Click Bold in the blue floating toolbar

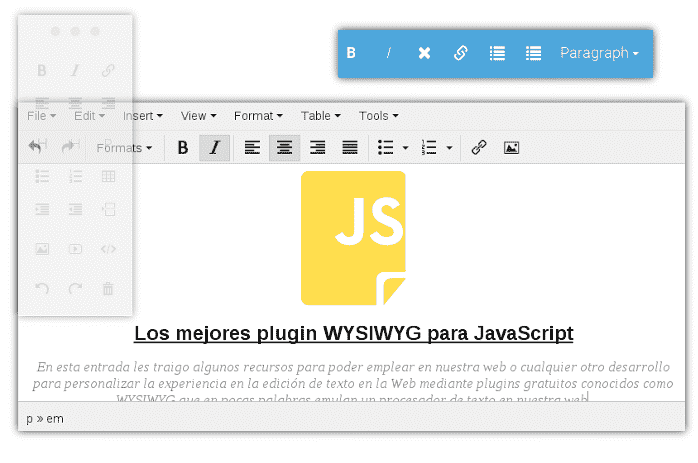(x=351, y=53)
